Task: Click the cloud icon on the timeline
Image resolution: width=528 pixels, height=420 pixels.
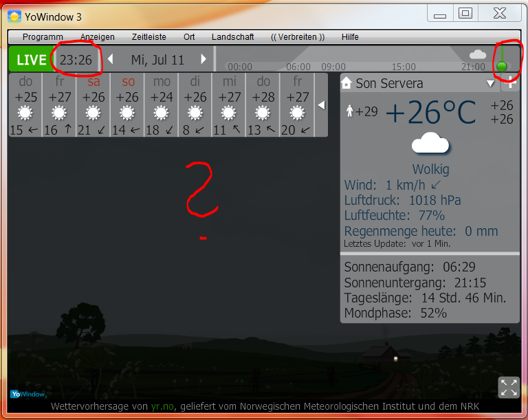Action: (478, 54)
